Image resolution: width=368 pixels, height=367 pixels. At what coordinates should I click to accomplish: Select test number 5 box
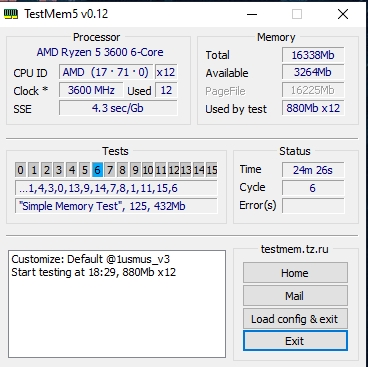(84, 170)
